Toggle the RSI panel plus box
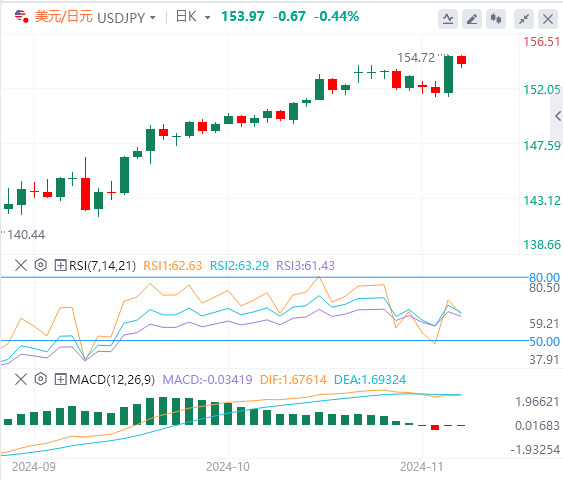The width and height of the screenshot is (563, 480). (x=60, y=266)
